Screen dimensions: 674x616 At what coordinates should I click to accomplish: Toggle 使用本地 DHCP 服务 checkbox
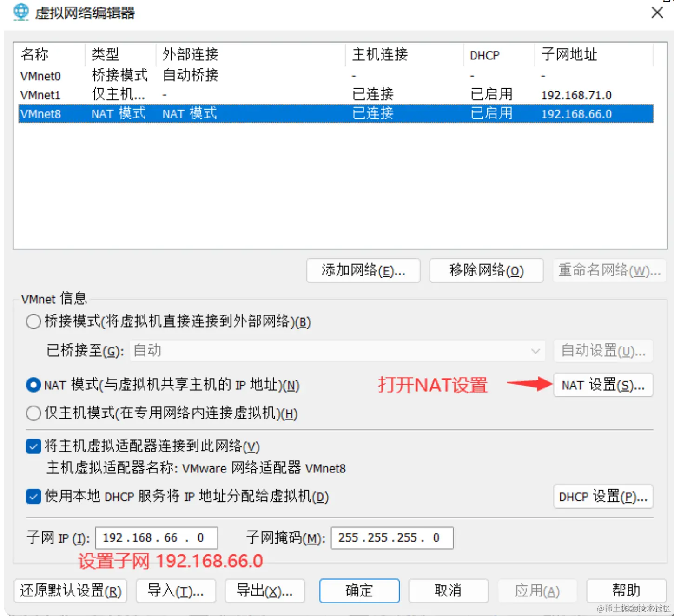pyautogui.click(x=33, y=497)
